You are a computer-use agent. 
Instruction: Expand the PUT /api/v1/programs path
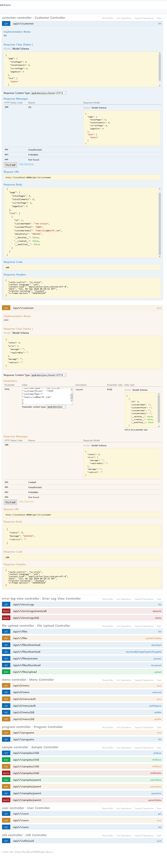24,733
